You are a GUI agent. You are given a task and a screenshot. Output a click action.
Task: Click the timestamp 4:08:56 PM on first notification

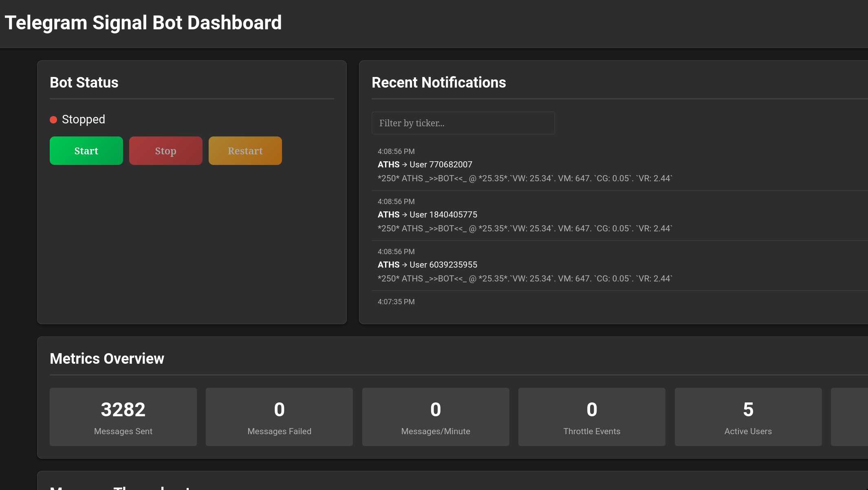click(x=396, y=151)
